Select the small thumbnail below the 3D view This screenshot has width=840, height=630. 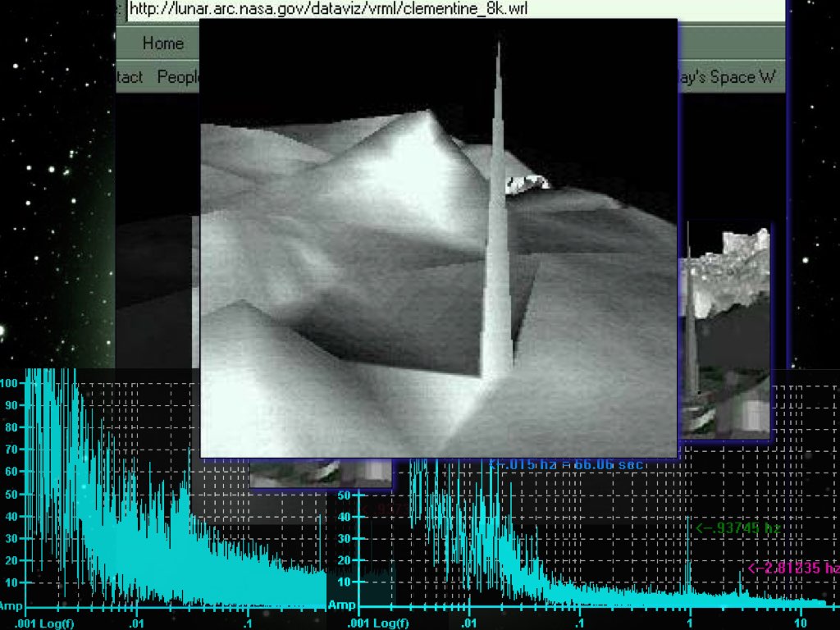(x=320, y=473)
